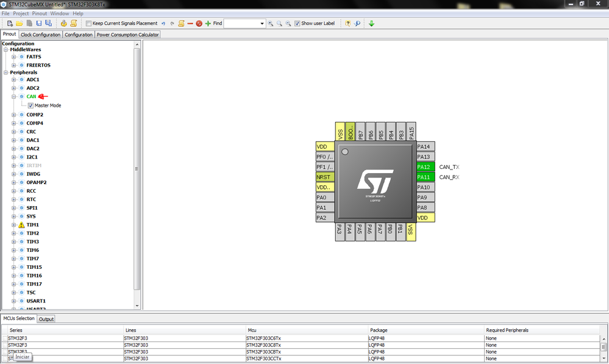Screen dimensions: 609x364
Task: Click the grayed-out documents toolbar icon
Action: click(x=29, y=23)
